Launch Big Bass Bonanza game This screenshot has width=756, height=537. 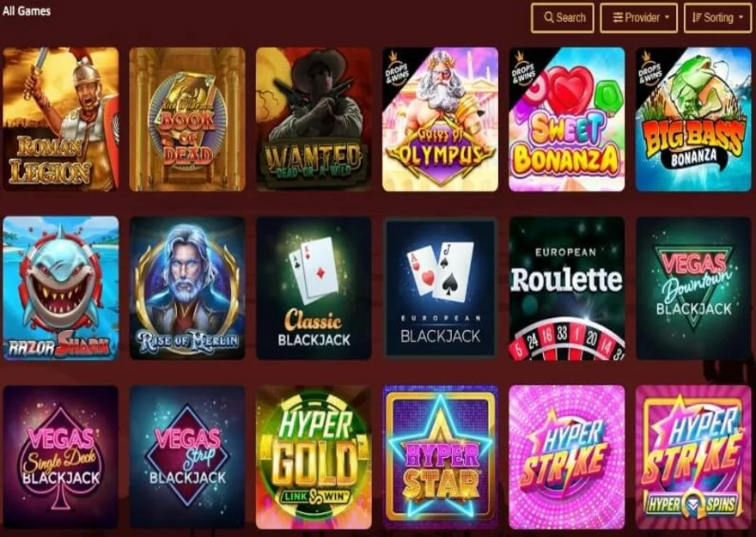(x=693, y=119)
